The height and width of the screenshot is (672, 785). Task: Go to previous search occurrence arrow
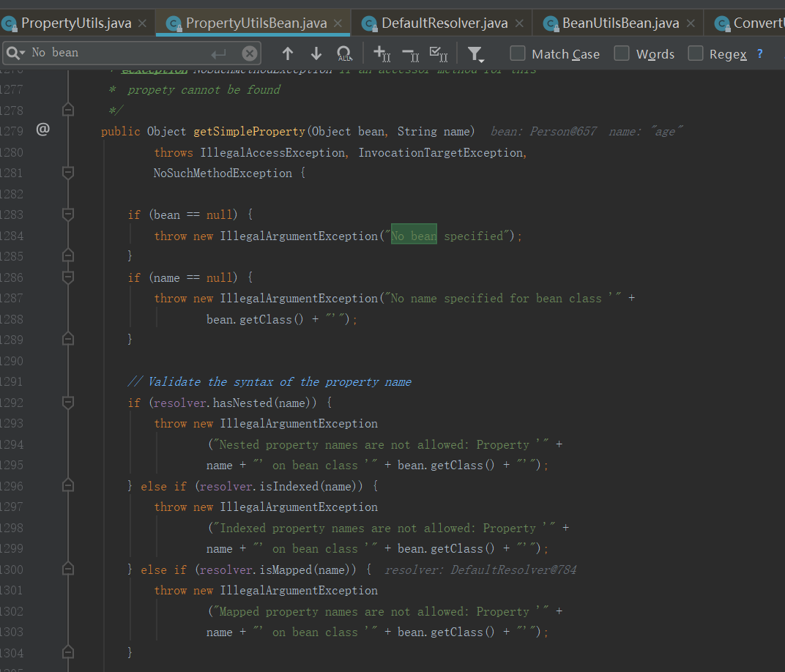coord(288,53)
